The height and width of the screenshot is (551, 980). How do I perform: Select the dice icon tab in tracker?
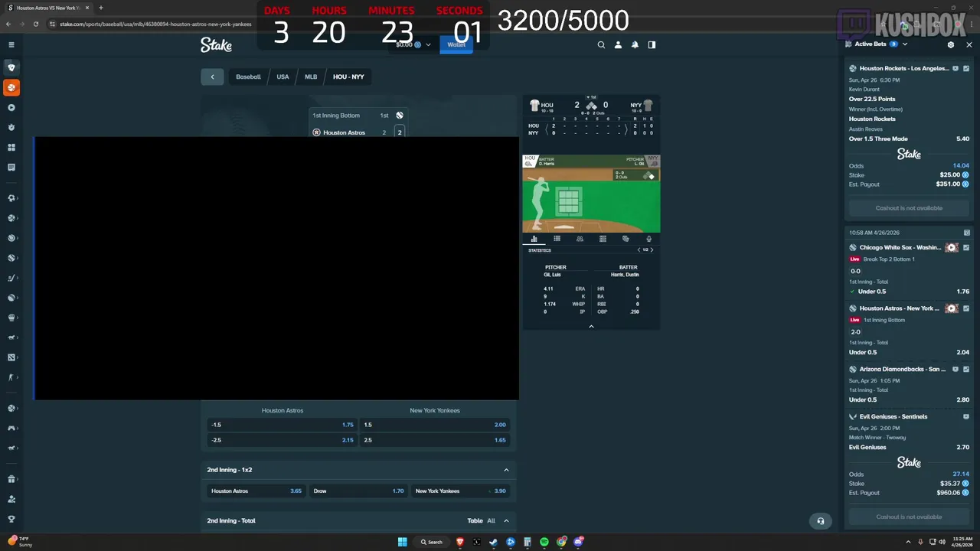coord(626,239)
